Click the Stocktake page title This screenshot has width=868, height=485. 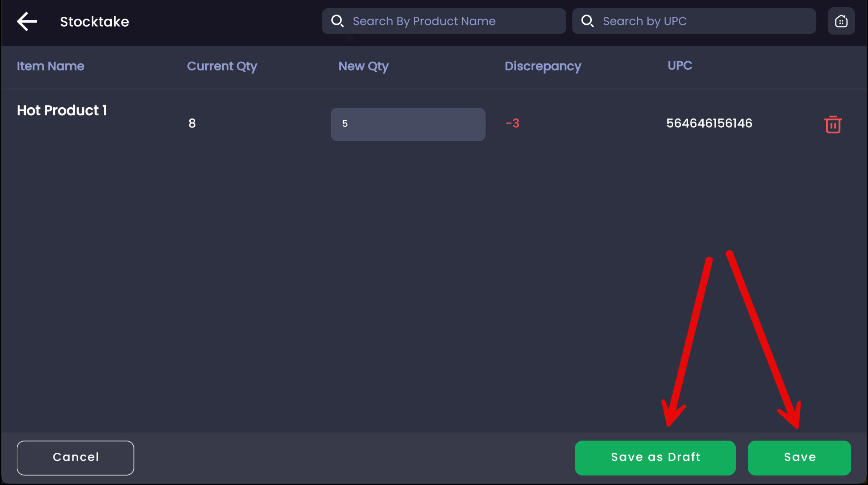pyautogui.click(x=94, y=22)
